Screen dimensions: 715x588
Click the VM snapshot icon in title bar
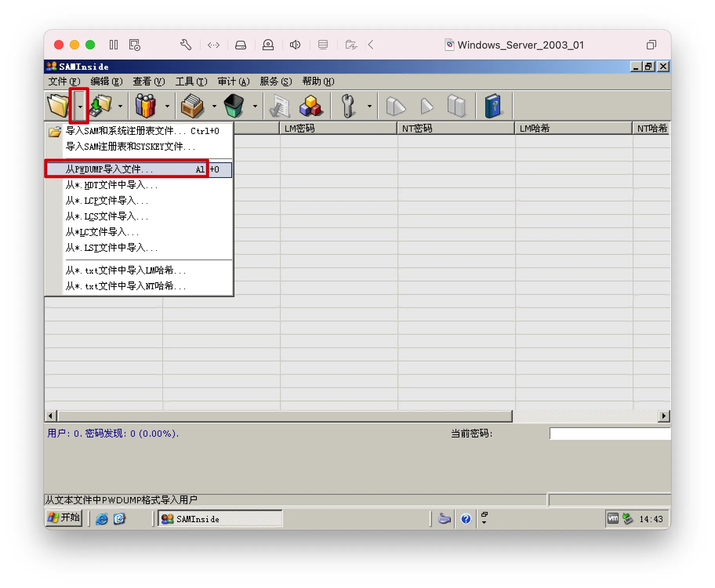135,45
